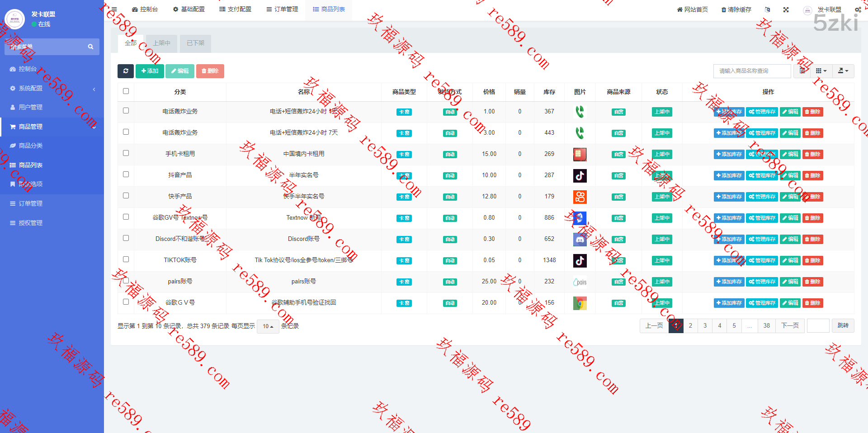The image size is (868, 433).
Task: Click the product name search field
Action: point(752,71)
